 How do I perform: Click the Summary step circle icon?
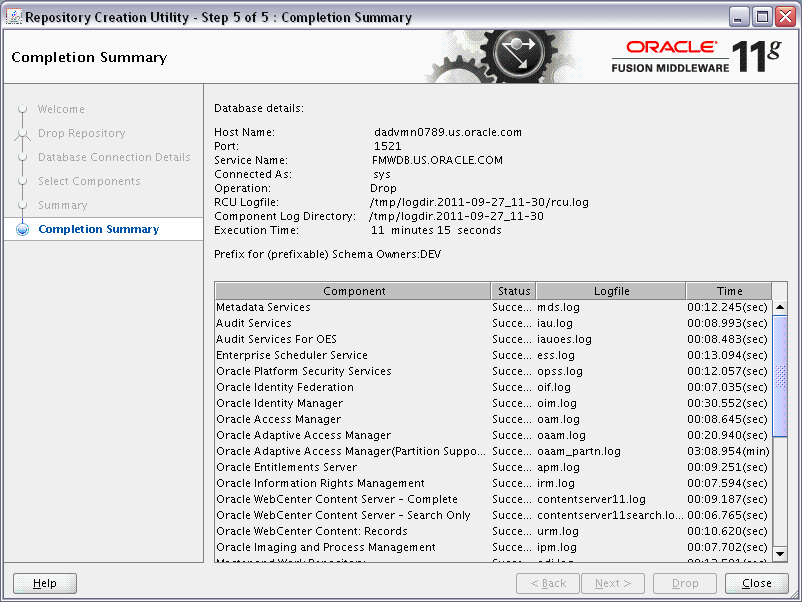click(22, 205)
